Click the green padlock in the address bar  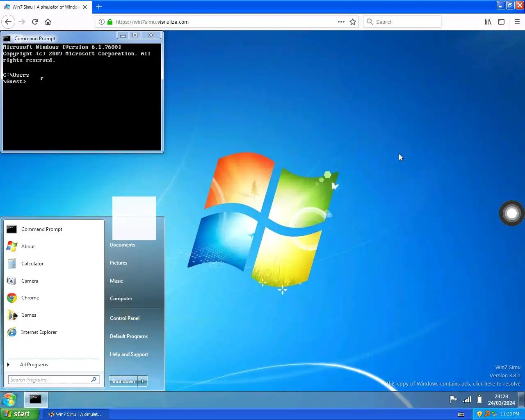click(x=110, y=22)
